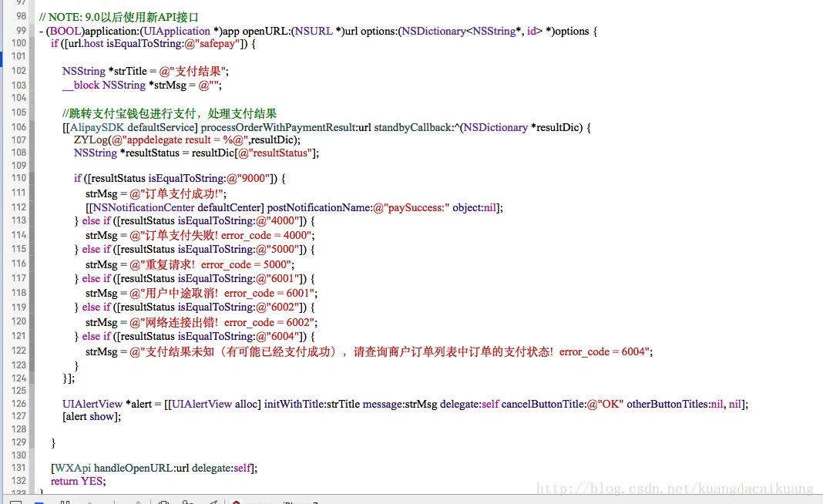This screenshot has height=504, width=823.
Task: Click the string @"支付结果"
Action: pos(192,71)
